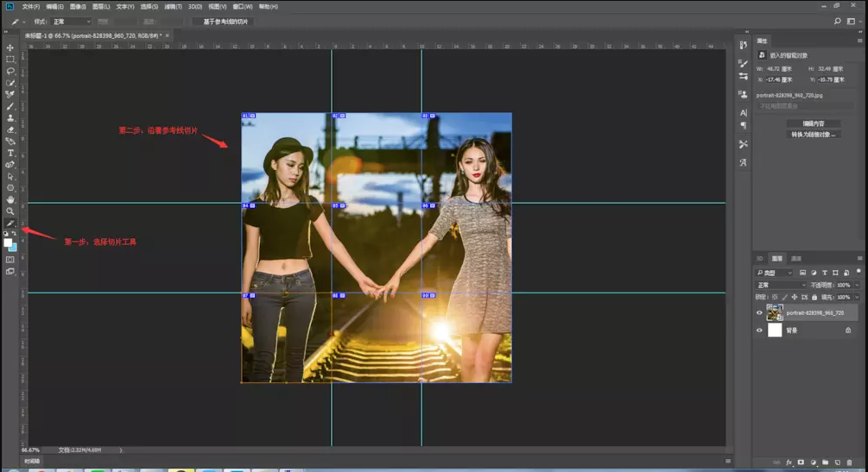The width and height of the screenshot is (868, 472).
Task: Select the Rectangular Marquee tool
Action: pyautogui.click(x=10, y=60)
